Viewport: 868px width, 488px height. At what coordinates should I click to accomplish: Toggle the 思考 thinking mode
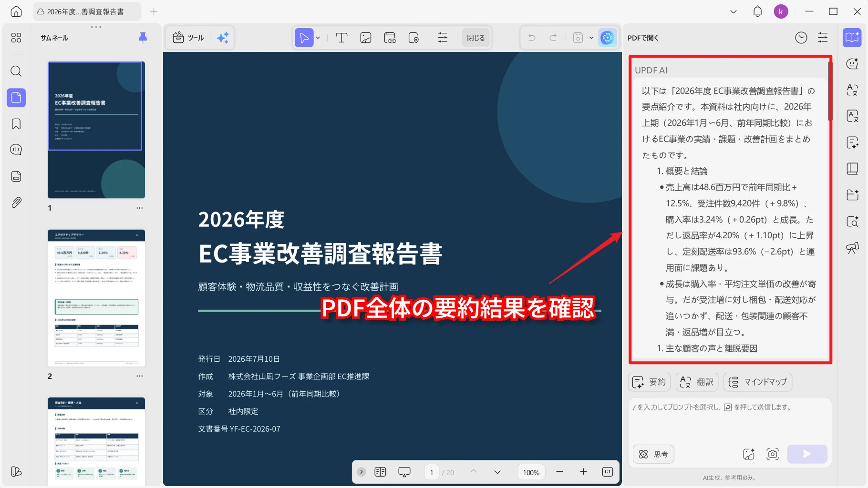(x=653, y=454)
